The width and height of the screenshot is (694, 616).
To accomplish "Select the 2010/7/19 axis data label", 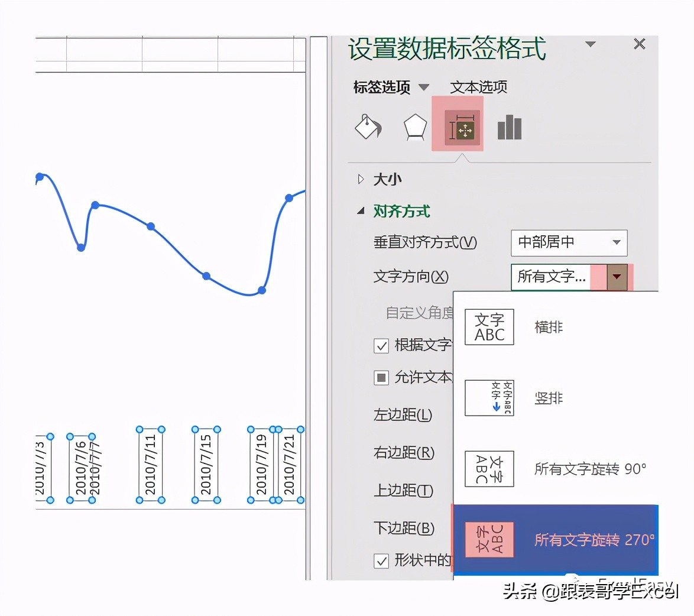I will pyautogui.click(x=261, y=465).
